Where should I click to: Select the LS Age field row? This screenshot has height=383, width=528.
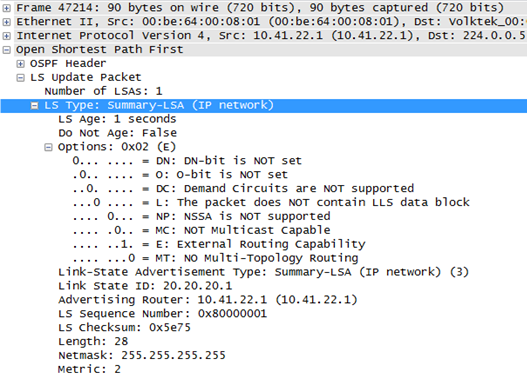(x=117, y=119)
